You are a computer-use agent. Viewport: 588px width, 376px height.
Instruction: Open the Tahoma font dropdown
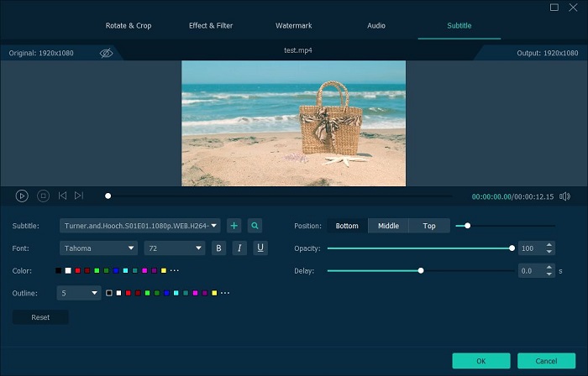pos(98,248)
